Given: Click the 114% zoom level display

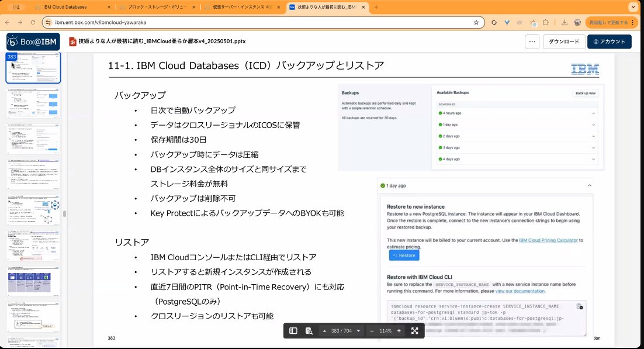Looking at the screenshot, I should point(385,331).
